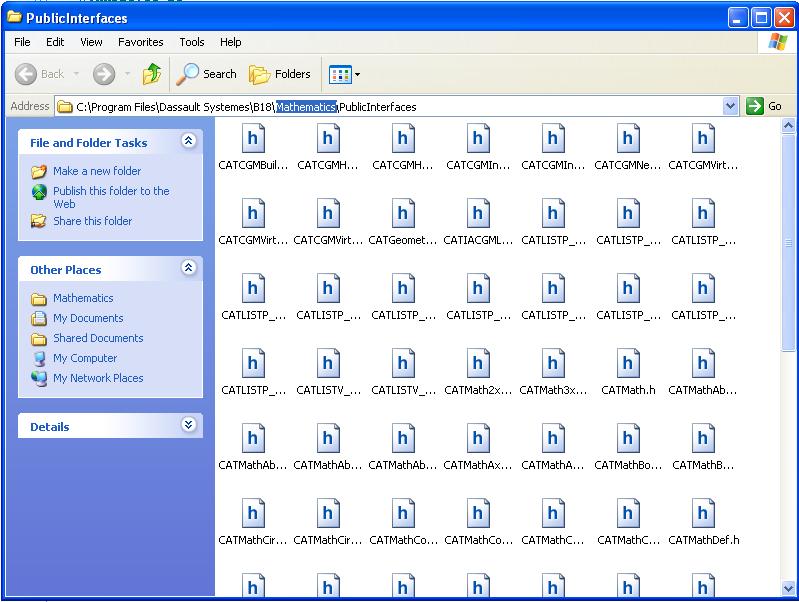Select the CATIACGML... header file icon
The height and width of the screenshot is (602, 799).
(x=477, y=213)
